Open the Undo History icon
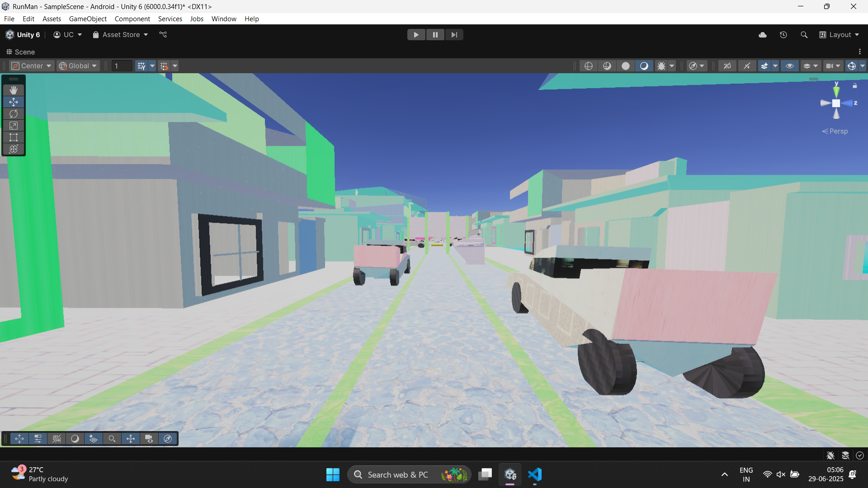Viewport: 868px width, 488px height. 783,35
